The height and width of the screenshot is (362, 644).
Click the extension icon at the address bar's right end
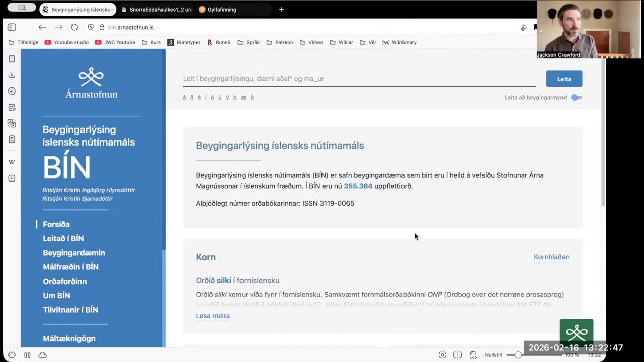pyautogui.click(x=524, y=28)
